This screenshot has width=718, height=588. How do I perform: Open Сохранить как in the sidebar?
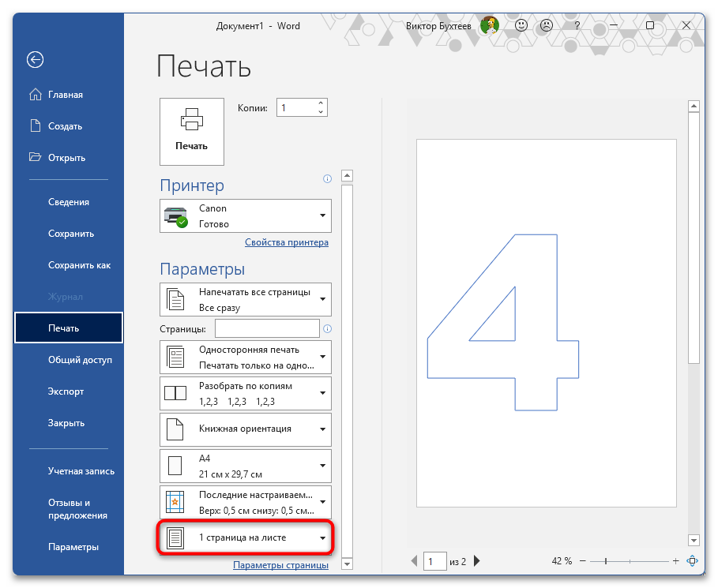click(79, 265)
